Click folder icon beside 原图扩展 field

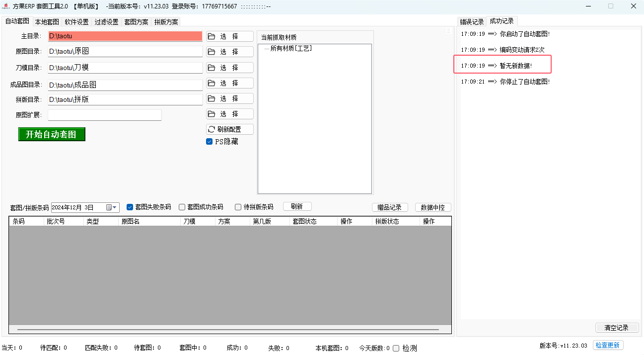coord(212,114)
